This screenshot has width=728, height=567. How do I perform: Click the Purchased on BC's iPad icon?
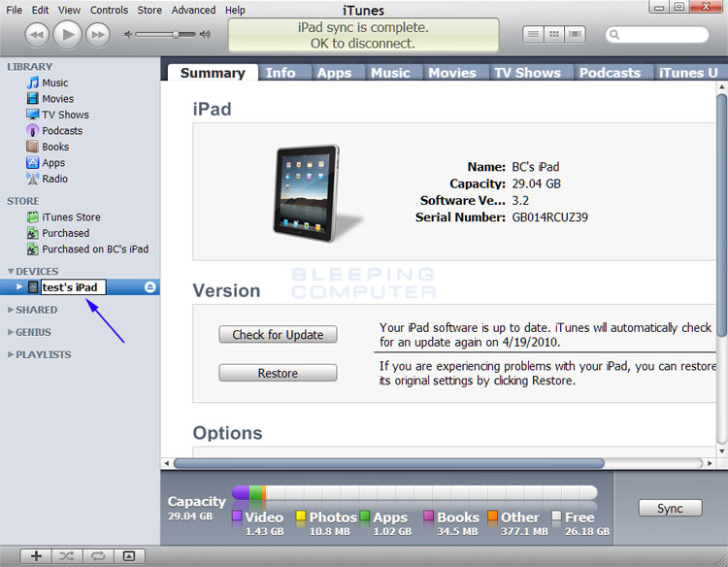[32, 250]
